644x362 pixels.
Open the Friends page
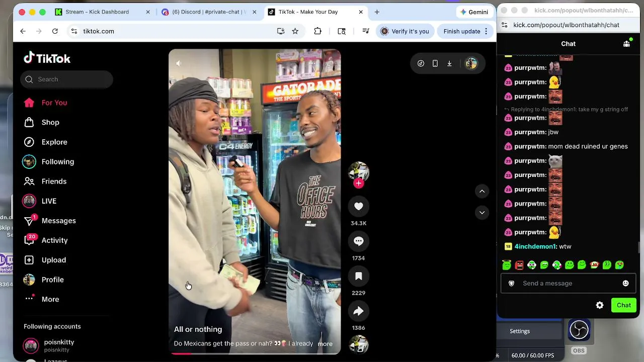pyautogui.click(x=45, y=182)
